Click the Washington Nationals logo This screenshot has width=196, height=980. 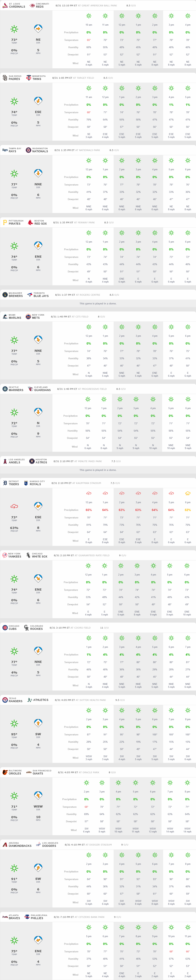point(28,150)
